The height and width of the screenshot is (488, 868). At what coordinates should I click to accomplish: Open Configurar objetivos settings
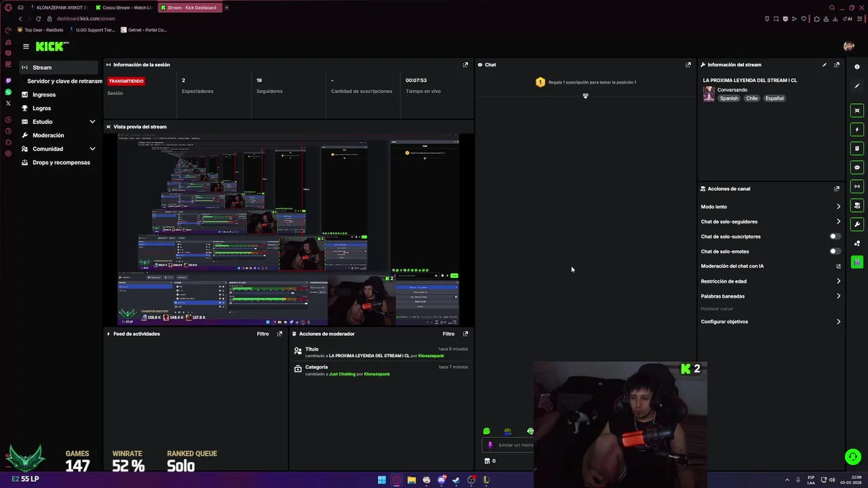(771, 322)
